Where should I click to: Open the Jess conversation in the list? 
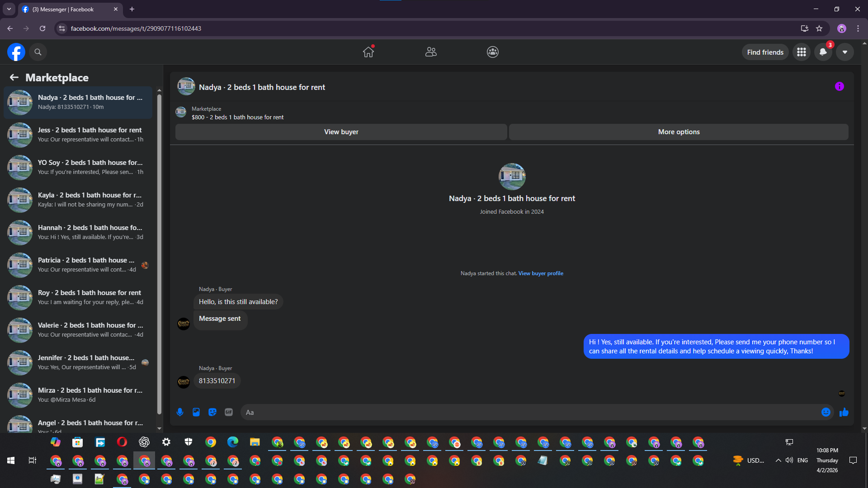(78, 135)
